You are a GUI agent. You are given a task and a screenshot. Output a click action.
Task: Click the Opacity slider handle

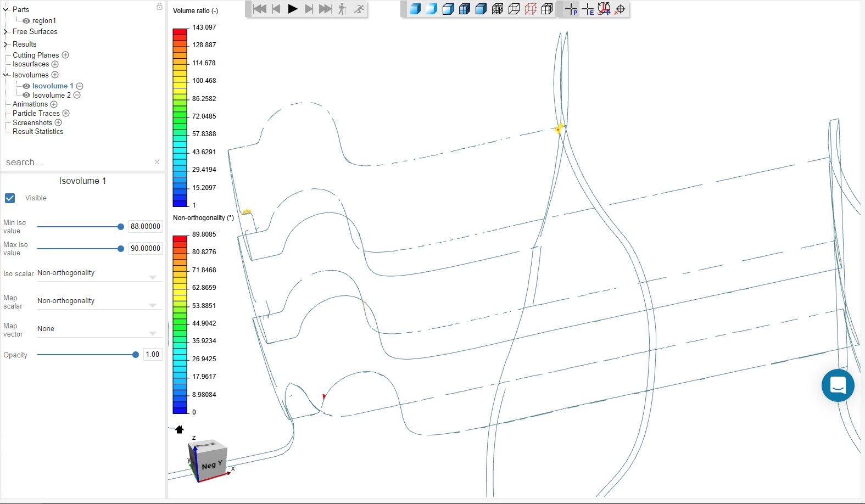[x=136, y=355]
